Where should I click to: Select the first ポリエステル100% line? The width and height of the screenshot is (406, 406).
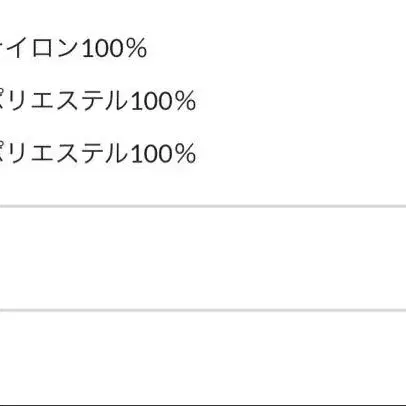click(98, 101)
